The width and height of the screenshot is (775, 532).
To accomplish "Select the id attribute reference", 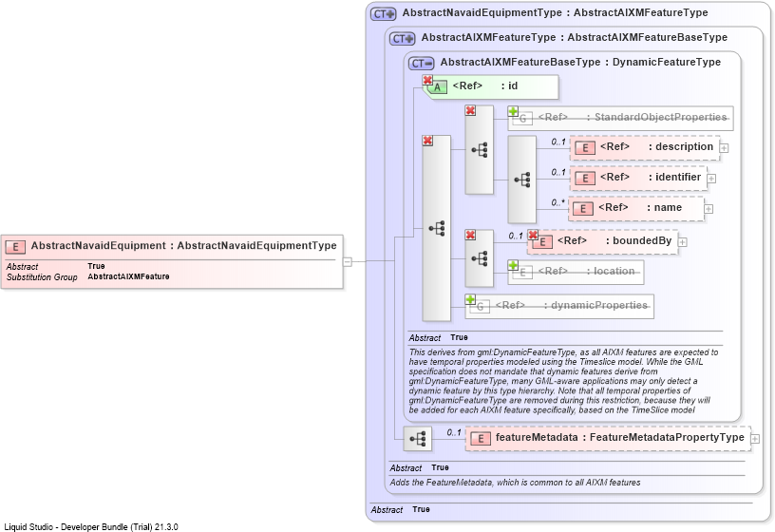I will pyautogui.click(x=491, y=87).
